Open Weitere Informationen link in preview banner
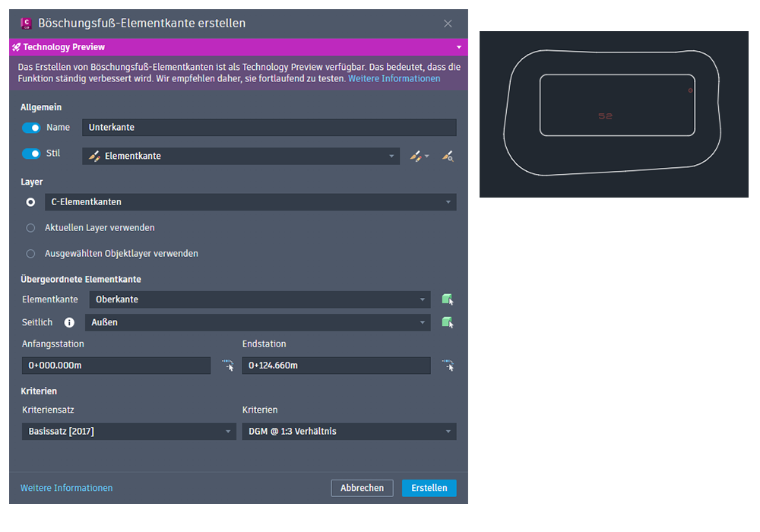 pyautogui.click(x=394, y=78)
